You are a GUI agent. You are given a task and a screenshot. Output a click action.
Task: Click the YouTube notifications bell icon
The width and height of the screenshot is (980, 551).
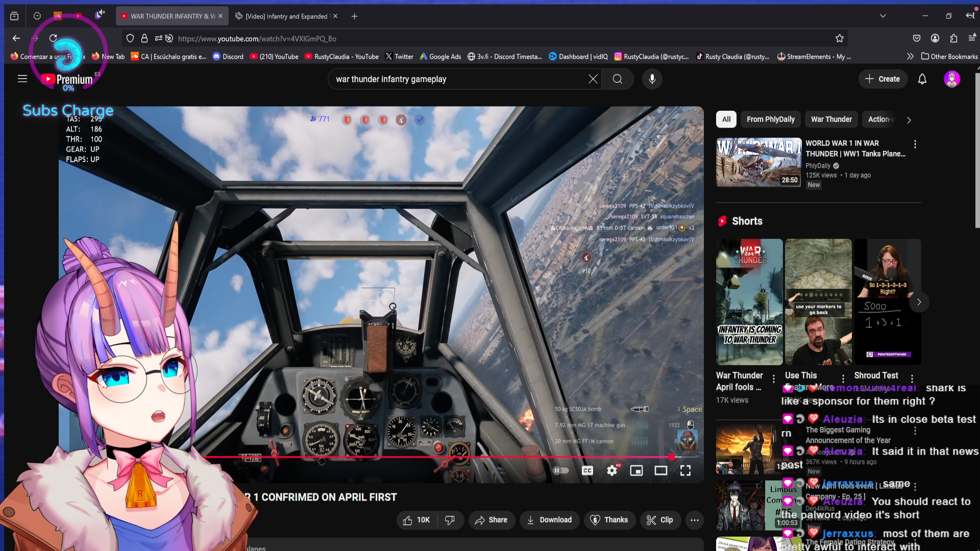pos(922,79)
